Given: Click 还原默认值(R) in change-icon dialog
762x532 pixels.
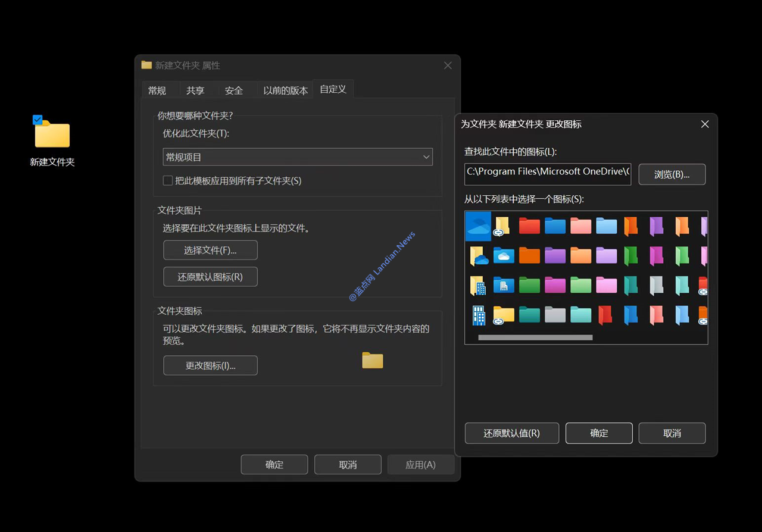Looking at the screenshot, I should 512,433.
